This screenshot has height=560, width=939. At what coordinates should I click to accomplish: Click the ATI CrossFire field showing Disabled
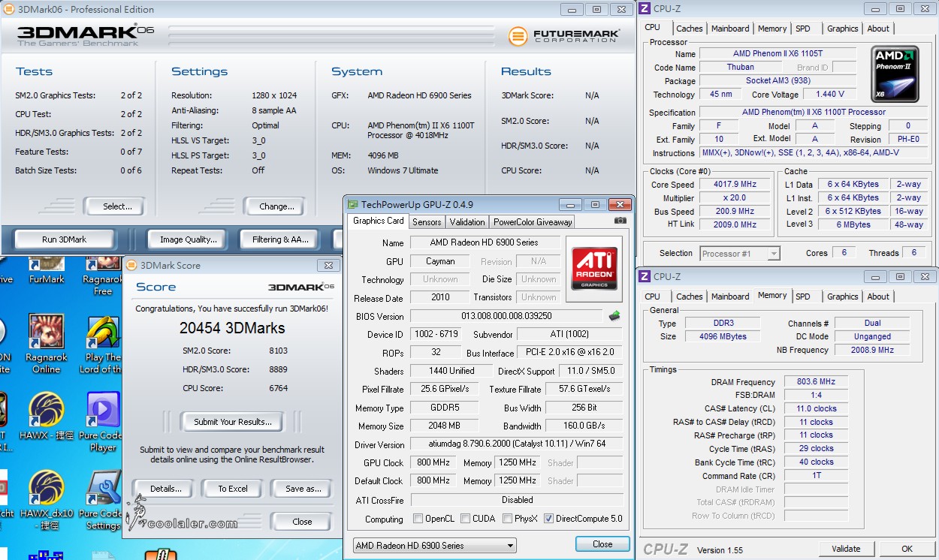pyautogui.click(x=517, y=500)
